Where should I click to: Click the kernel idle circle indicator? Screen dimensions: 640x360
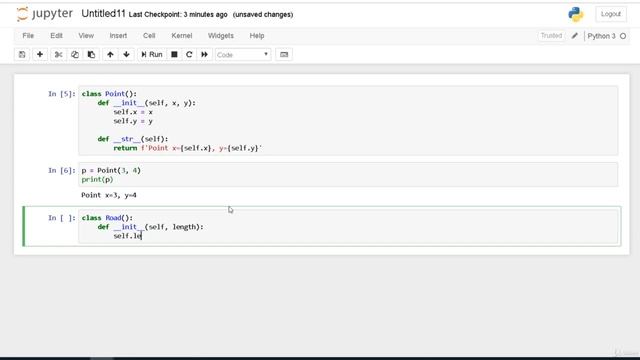point(623,36)
